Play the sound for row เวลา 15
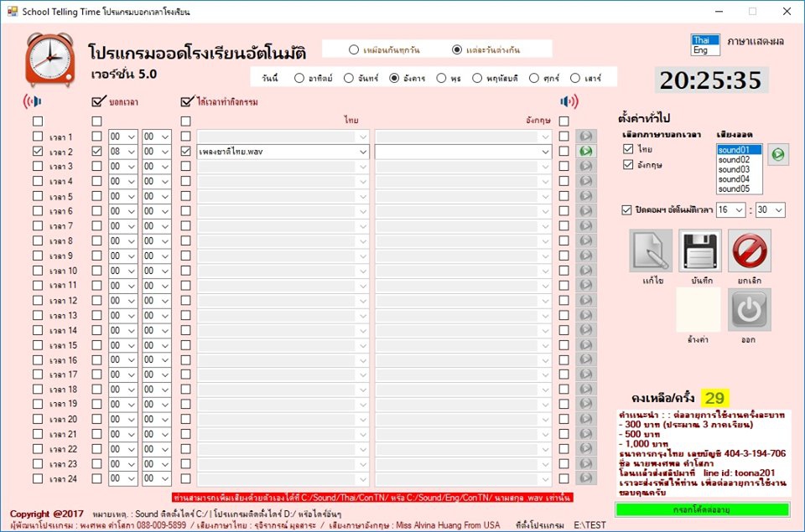805x532 pixels. pos(586,344)
